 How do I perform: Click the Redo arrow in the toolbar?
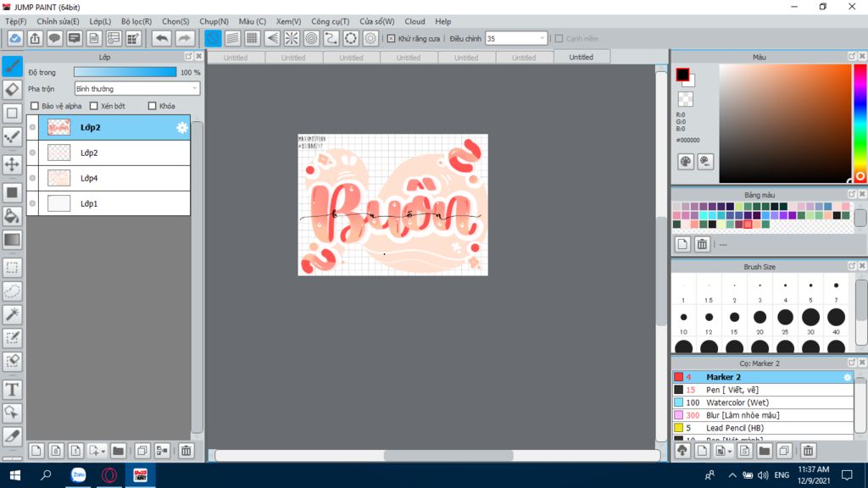pos(184,38)
